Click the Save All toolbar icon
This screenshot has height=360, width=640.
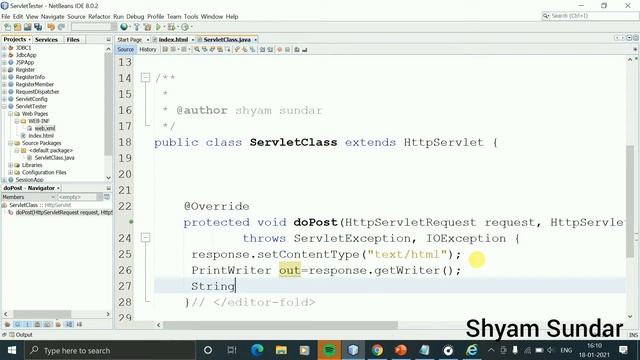coord(38,27)
